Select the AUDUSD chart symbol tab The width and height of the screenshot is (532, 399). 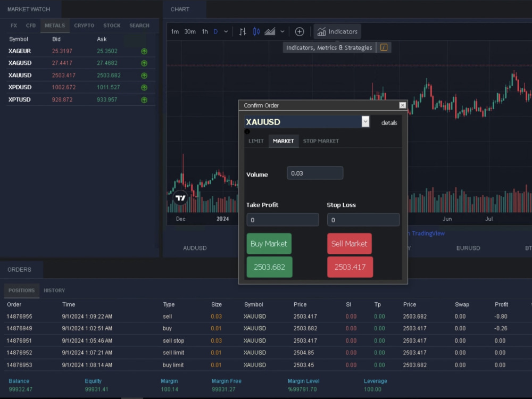coord(195,248)
